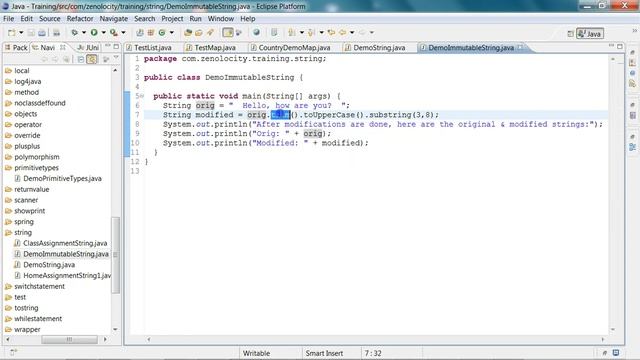Switch to the TestMap.java editor tab
Image resolution: width=640 pixels, height=360 pixels.
pyautogui.click(x=215, y=48)
